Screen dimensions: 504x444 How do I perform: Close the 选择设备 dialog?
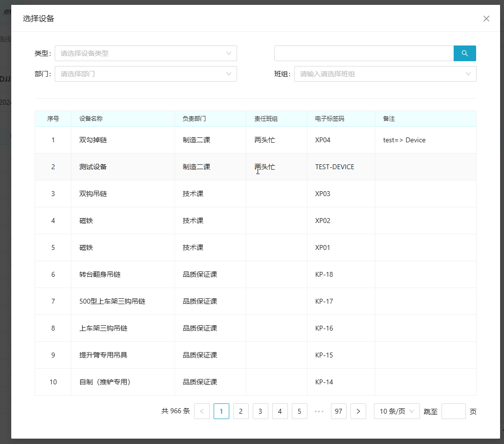tap(486, 19)
